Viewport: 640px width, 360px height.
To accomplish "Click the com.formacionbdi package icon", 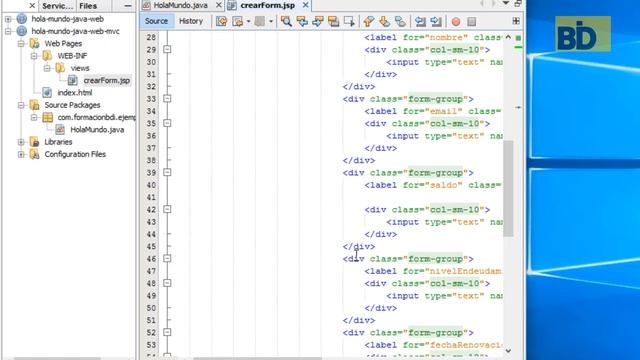I will pos(47,117).
